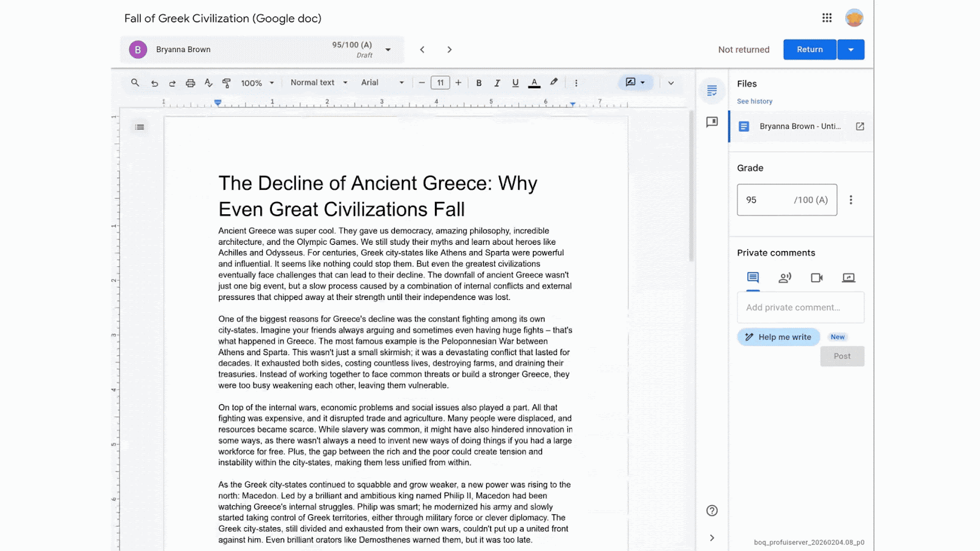Click the Google apps grid icon

827,18
